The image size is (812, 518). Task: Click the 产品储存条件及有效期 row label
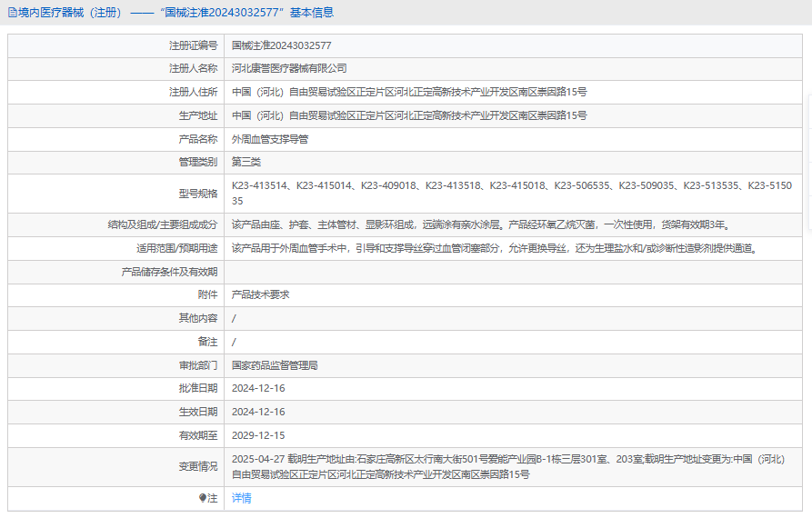tap(169, 272)
